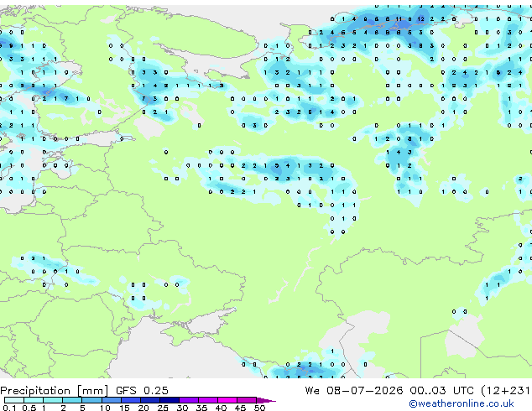
Task: Click the 'Precipitation [mm]' title text
Action: (x=55, y=391)
